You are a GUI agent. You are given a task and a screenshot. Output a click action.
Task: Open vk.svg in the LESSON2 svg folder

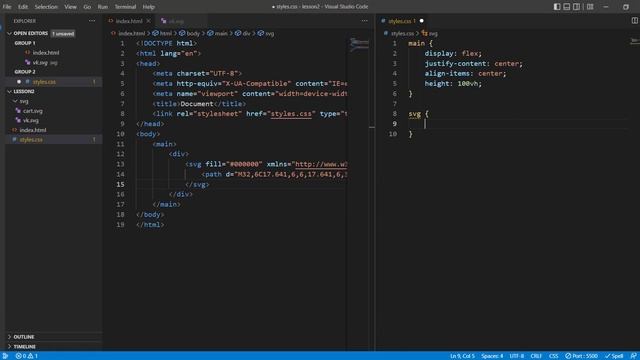[31, 120]
